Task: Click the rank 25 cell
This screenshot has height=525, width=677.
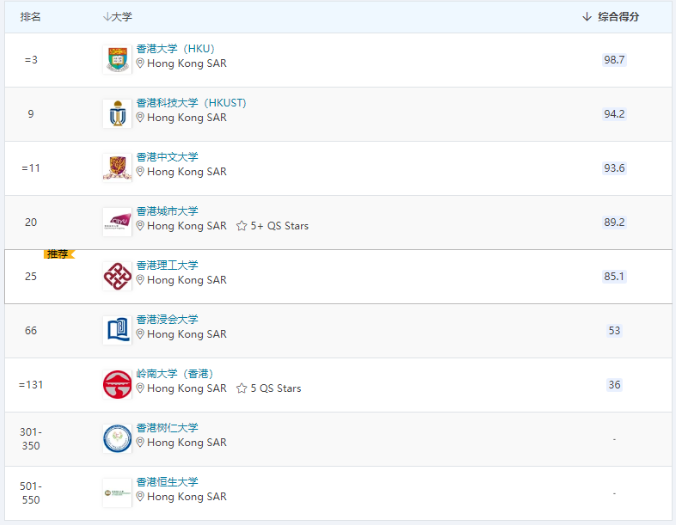Action: pos(31,276)
